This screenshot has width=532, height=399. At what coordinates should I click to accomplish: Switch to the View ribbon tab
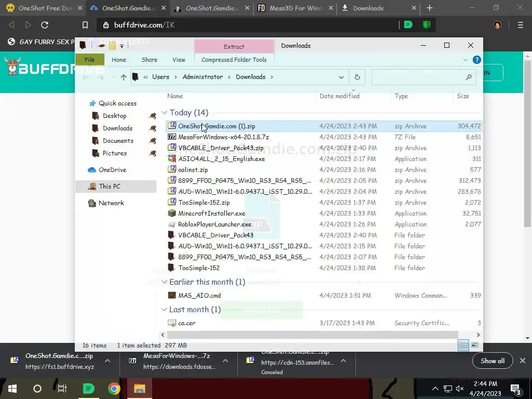click(179, 60)
